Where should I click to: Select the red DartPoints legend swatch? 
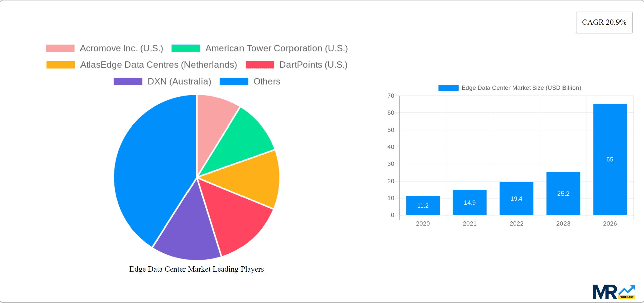pyautogui.click(x=260, y=64)
